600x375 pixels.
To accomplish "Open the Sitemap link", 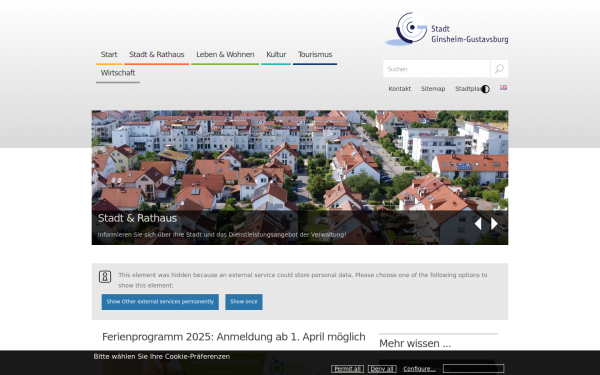I will tap(433, 89).
